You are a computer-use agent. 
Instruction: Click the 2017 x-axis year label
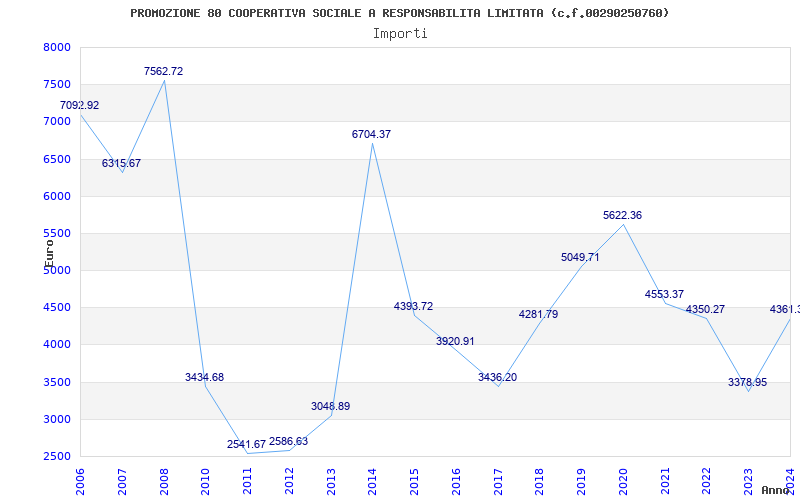click(x=498, y=482)
